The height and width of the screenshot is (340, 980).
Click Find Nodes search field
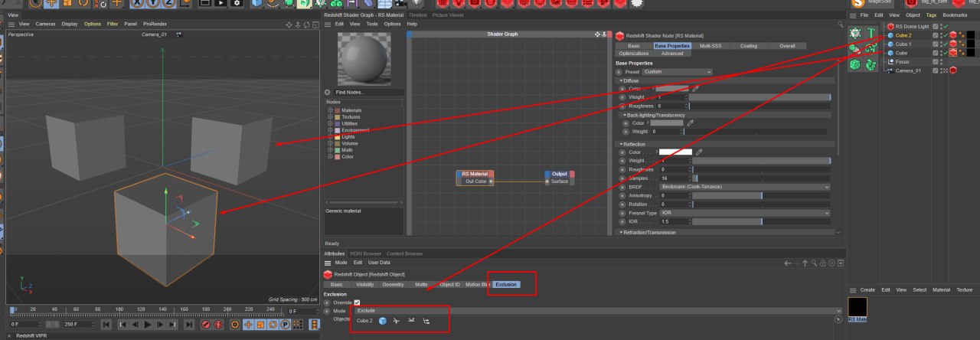coord(367,92)
